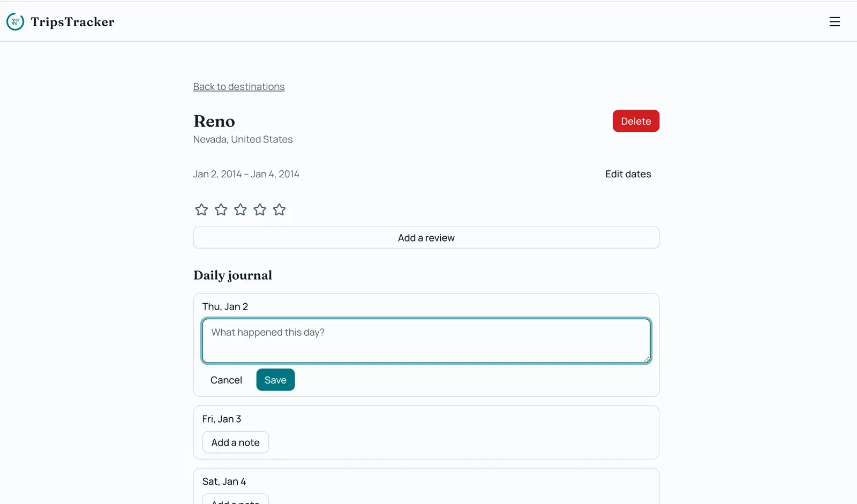Open the hamburger menu icon
Image resolution: width=857 pixels, height=504 pixels.
pos(835,22)
